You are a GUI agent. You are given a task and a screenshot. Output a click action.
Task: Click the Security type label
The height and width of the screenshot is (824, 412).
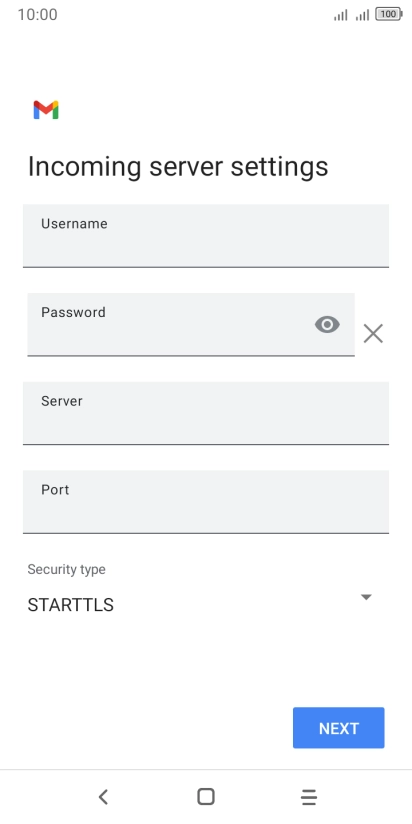[x=66, y=570]
